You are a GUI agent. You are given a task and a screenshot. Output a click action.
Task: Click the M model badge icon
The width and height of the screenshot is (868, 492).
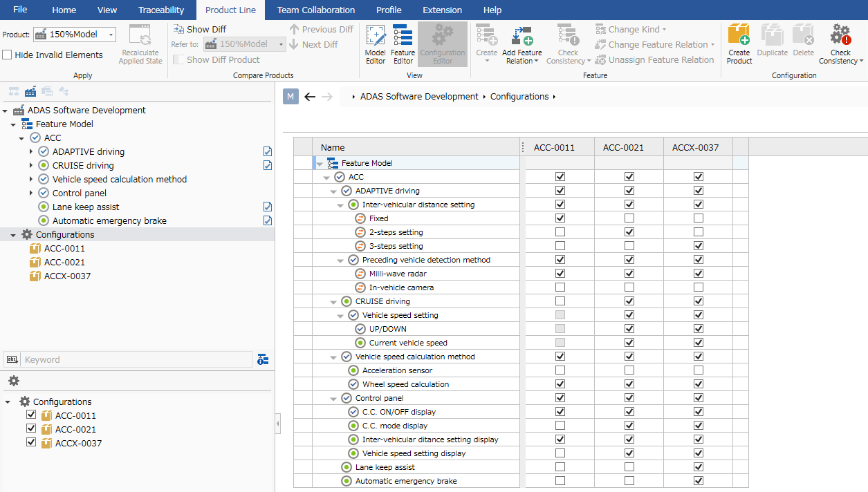click(x=290, y=97)
